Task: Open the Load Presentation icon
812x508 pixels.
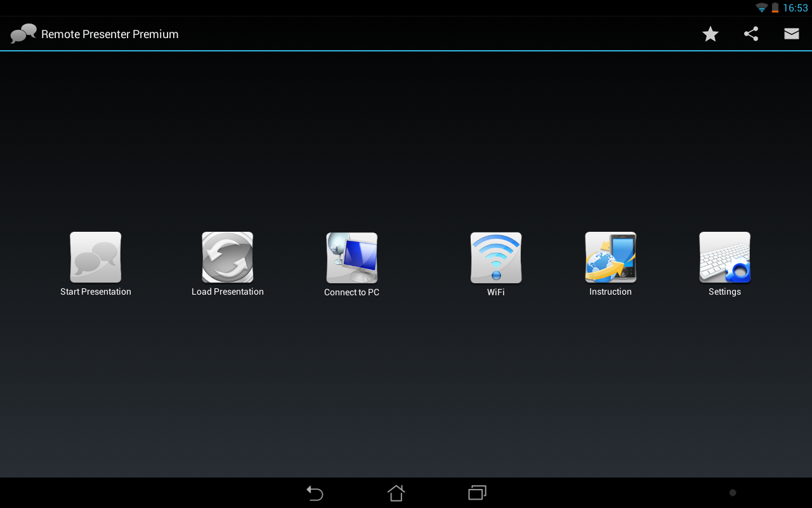Action: tap(228, 257)
